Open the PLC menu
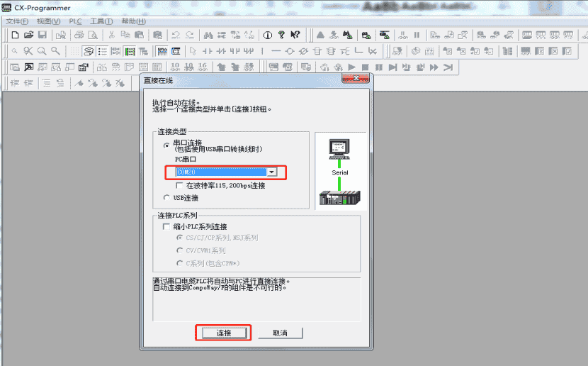Viewport: 588px width, 366px height. coord(75,21)
